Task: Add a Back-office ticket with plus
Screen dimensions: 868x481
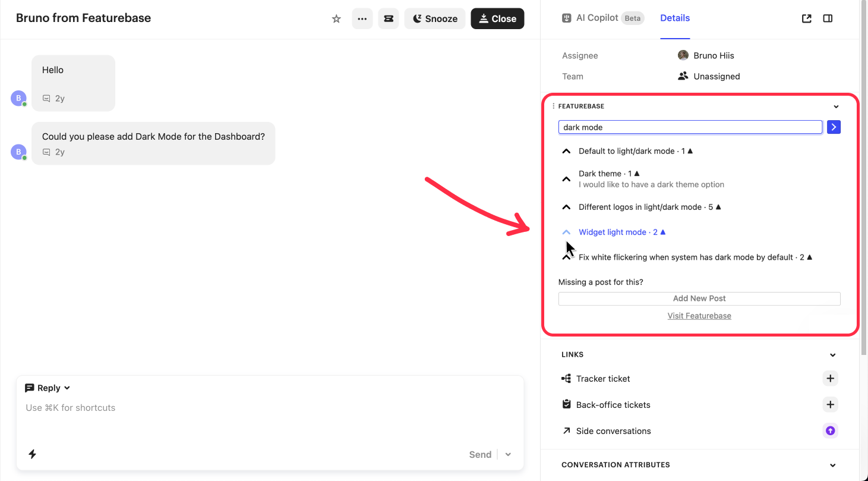Action: (830, 404)
